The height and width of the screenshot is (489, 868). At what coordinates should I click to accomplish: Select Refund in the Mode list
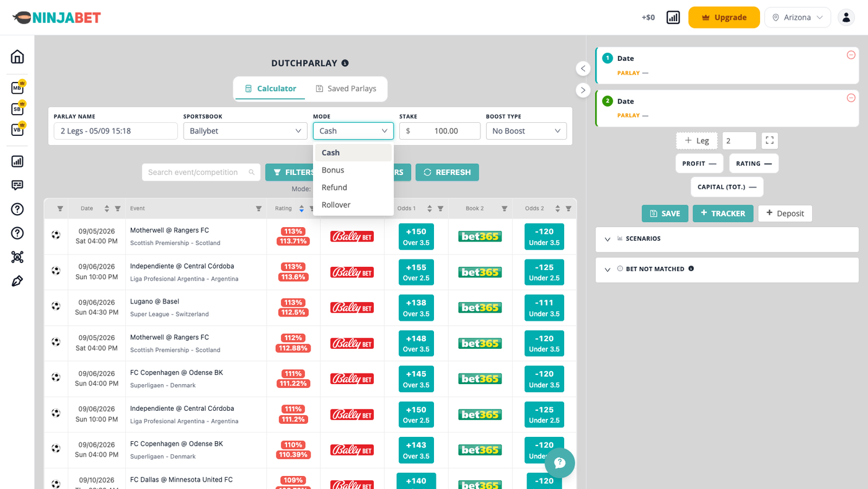pos(353,187)
